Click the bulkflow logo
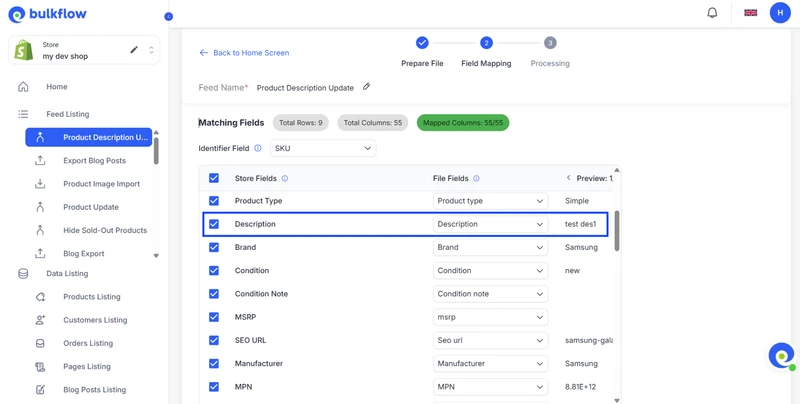The width and height of the screenshot is (800, 404). (x=47, y=14)
